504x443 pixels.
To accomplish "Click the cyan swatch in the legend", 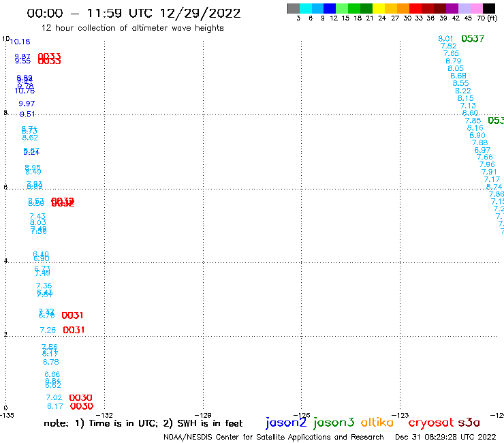I will (305, 8).
